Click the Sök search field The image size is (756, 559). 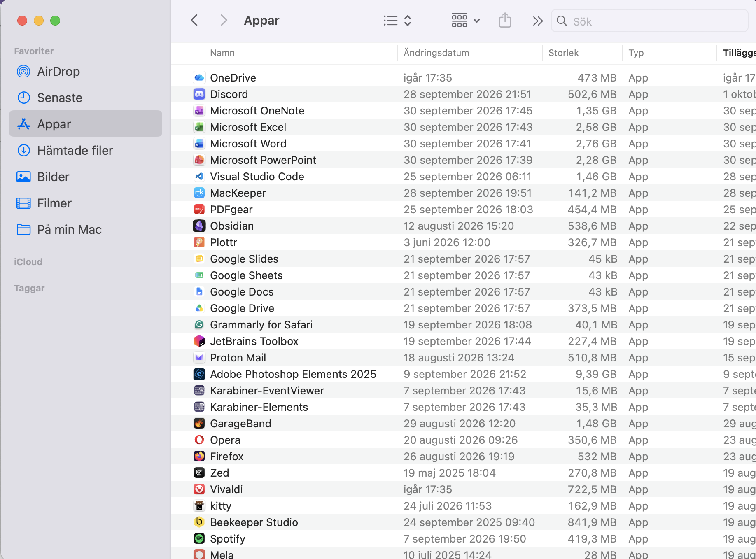(x=650, y=21)
